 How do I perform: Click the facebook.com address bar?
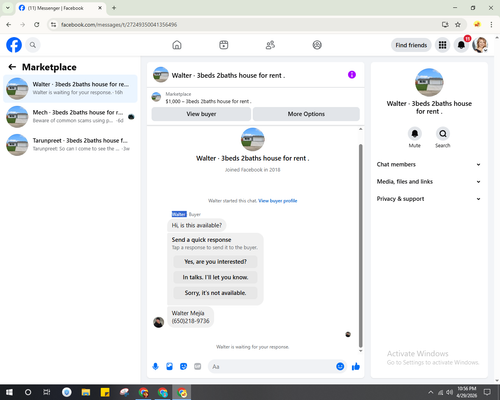point(247,24)
